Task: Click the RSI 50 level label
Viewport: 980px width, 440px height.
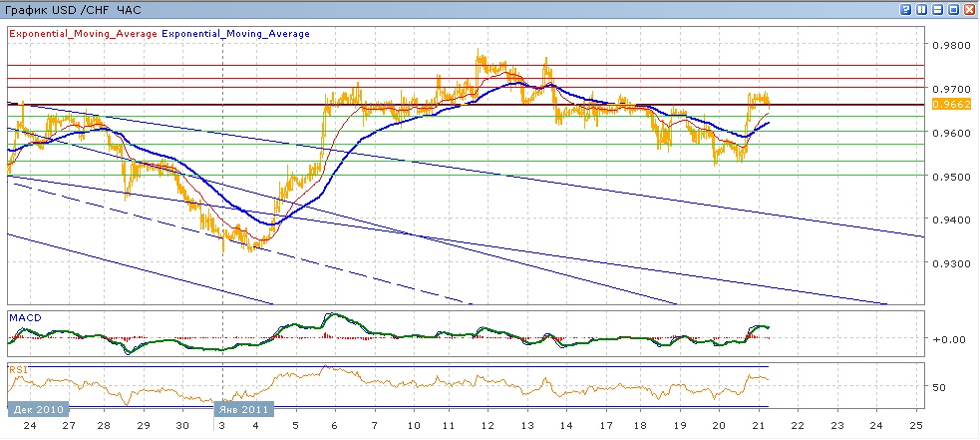Action: pos(940,386)
